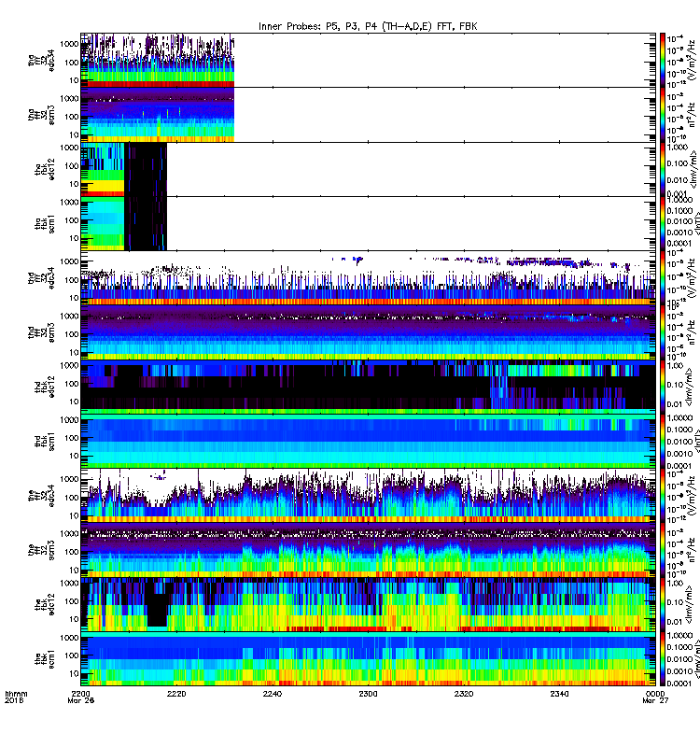
Task: Click the 2340 time axis label
Action: 559,693
